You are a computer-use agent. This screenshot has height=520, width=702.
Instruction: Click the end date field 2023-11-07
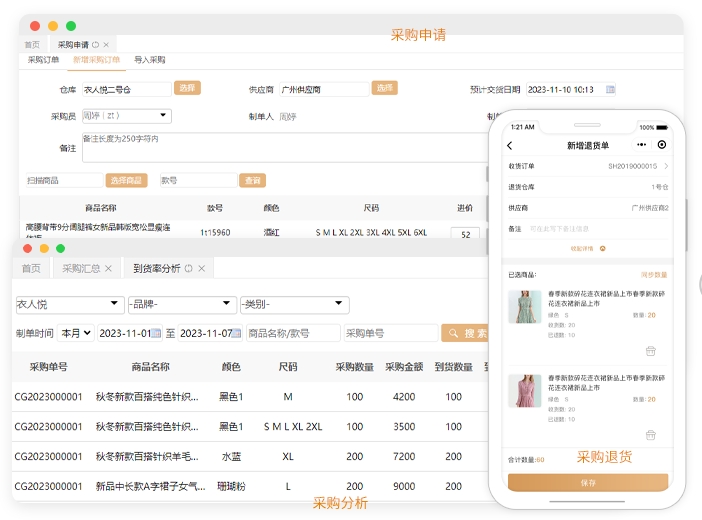coord(210,333)
